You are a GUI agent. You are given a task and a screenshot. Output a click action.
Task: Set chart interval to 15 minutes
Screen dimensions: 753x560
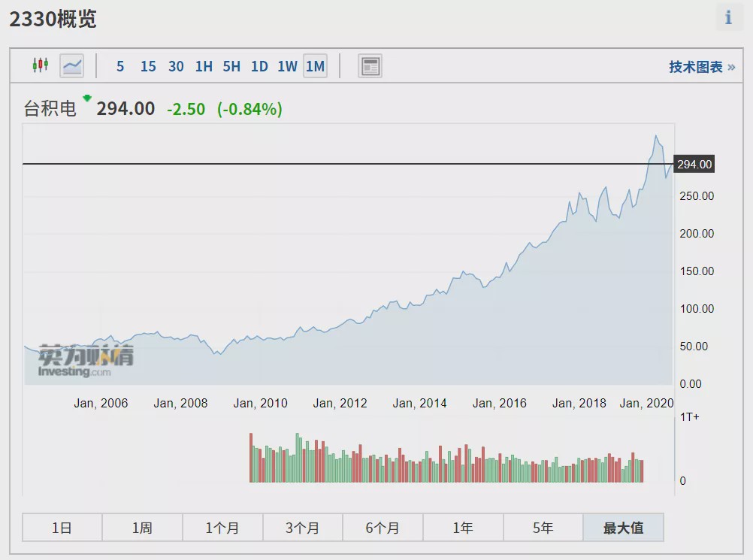click(x=148, y=66)
